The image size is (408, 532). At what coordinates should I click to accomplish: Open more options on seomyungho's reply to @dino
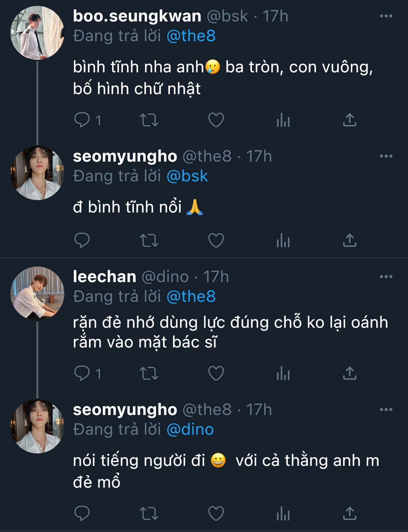[386, 409]
